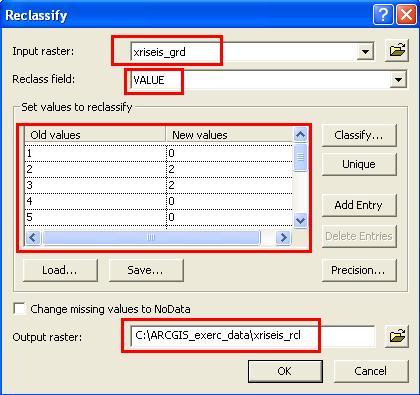Select the Old values column header
Image resolution: width=420 pixels, height=395 pixels.
pyautogui.click(x=96, y=135)
